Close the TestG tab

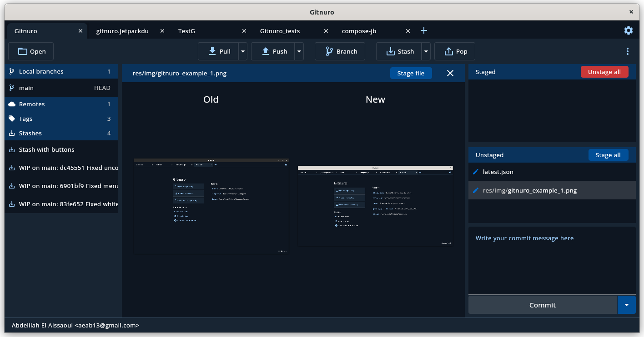click(x=244, y=31)
